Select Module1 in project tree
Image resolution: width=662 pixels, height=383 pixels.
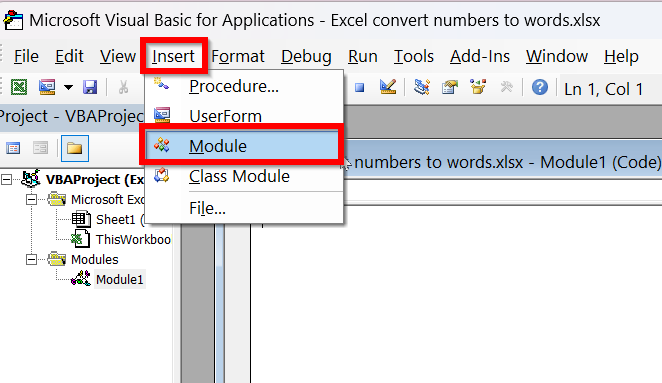point(119,280)
